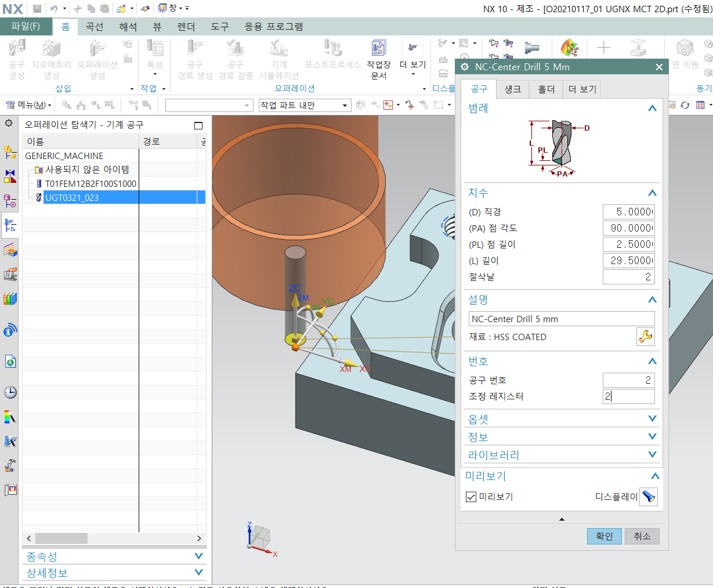This screenshot has height=588, width=713.
Task: Click the 지오메트리 생성 icon
Action: pos(52,59)
